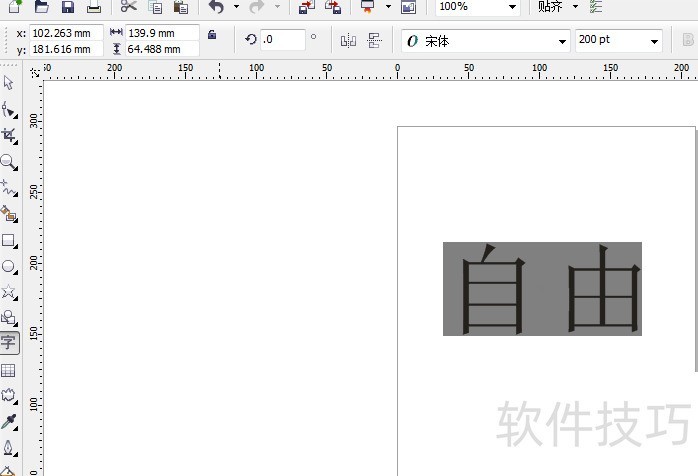The width and height of the screenshot is (698, 476).
Task: Click the selected 自由 text object
Action: (542, 289)
